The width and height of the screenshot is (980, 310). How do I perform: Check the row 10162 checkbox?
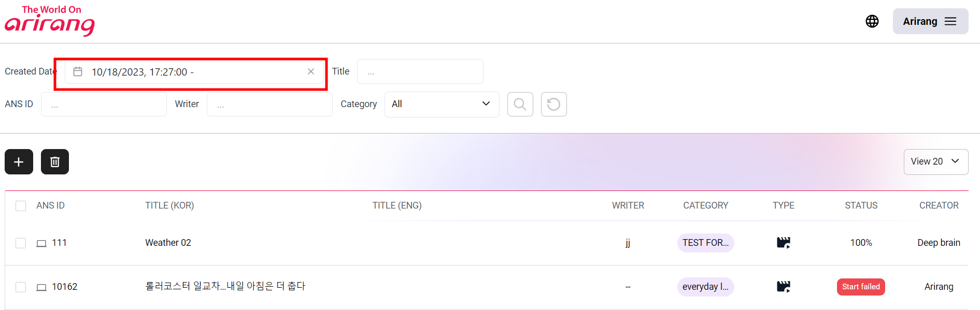click(21, 287)
